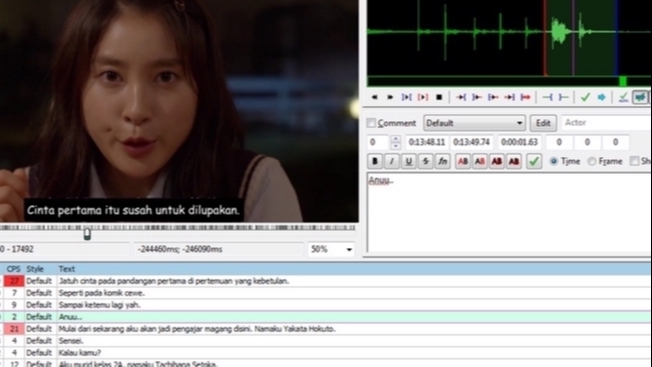
Task: Commit audio timing changes green check
Action: click(585, 97)
